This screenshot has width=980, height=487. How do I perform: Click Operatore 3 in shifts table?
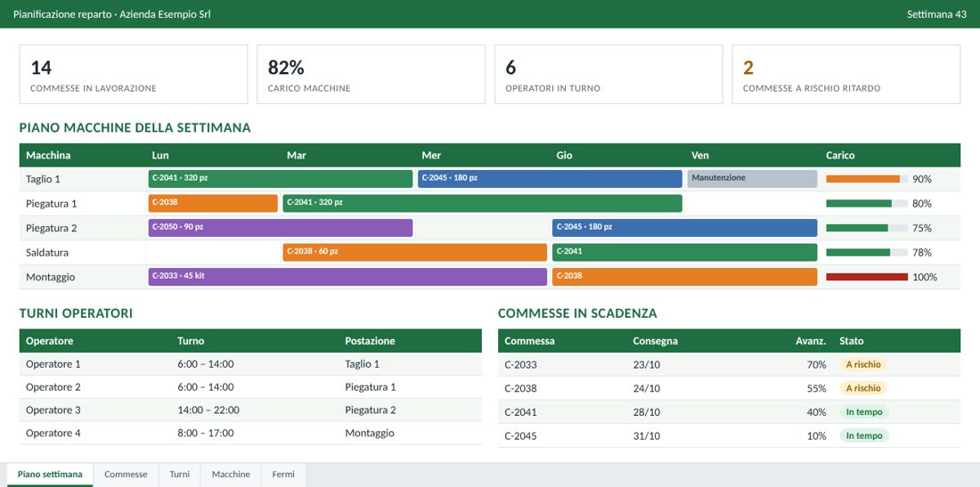pyautogui.click(x=53, y=410)
